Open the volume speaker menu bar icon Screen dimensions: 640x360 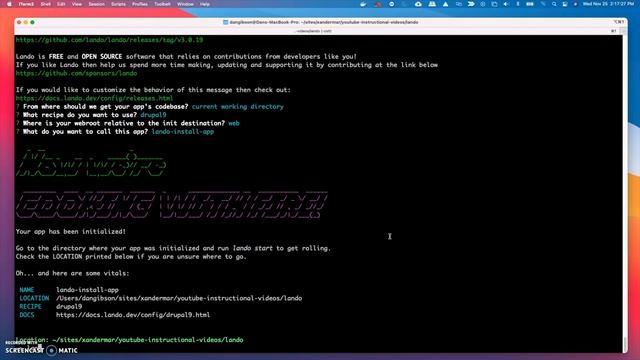[506, 4]
